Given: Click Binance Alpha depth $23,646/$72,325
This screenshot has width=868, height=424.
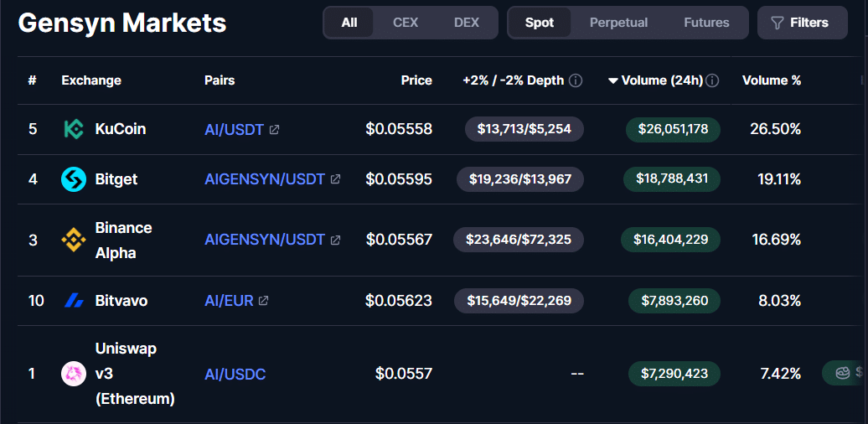Looking at the screenshot, I should click(519, 240).
